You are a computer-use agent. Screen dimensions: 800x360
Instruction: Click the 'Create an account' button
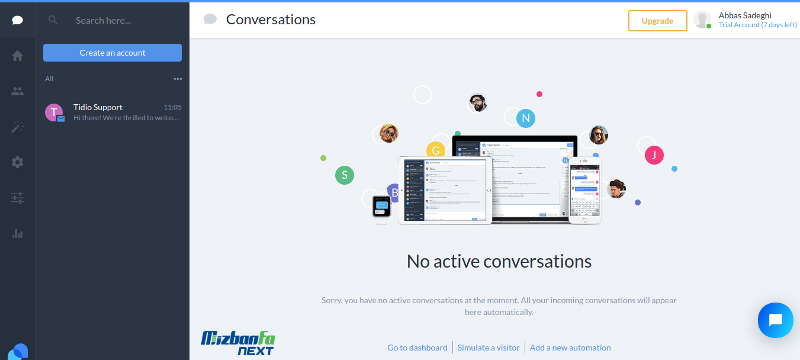[112, 53]
